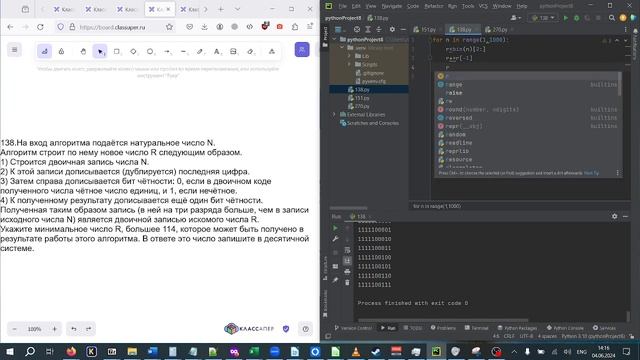The height and width of the screenshot is (360, 640).
Task: Open the Problems tool window
Action: 443,328
